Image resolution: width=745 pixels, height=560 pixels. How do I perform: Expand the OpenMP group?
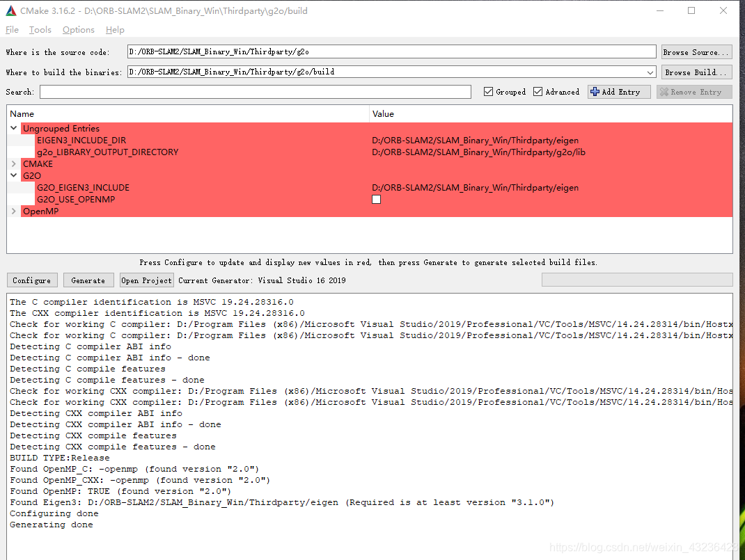pos(14,211)
